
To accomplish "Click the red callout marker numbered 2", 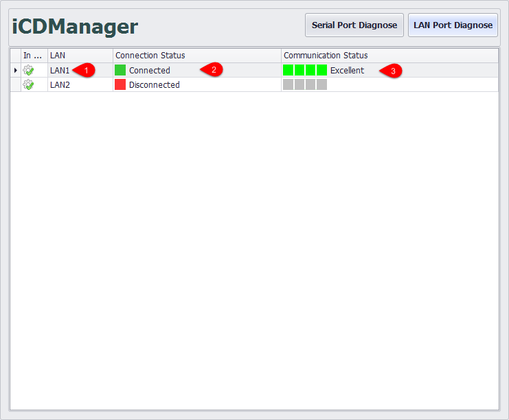I will tap(212, 70).
